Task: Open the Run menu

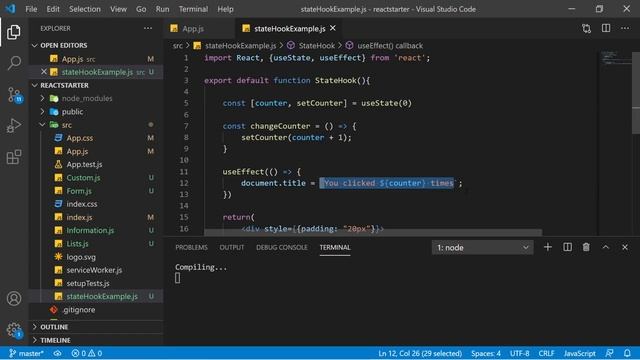Action: click(x=162, y=9)
